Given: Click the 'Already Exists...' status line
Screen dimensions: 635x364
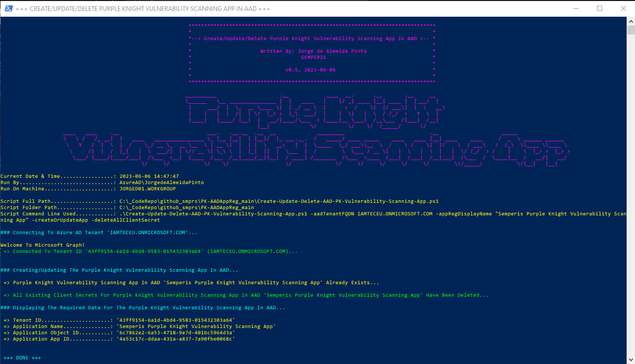Looking at the screenshot, I should point(191,283).
